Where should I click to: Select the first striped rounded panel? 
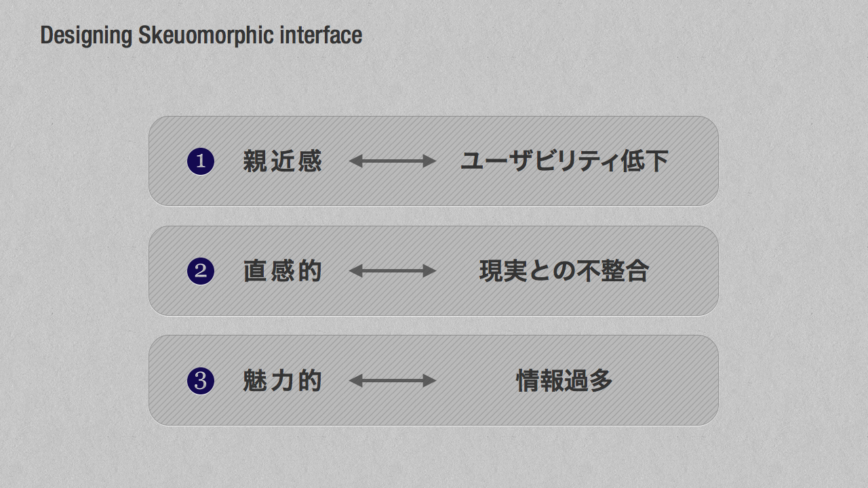click(433, 161)
